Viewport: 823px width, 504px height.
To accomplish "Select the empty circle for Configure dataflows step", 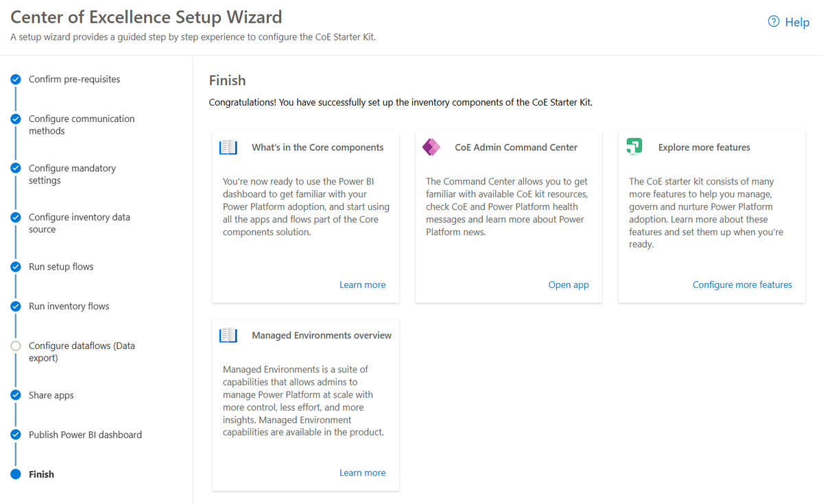I will pyautogui.click(x=16, y=346).
